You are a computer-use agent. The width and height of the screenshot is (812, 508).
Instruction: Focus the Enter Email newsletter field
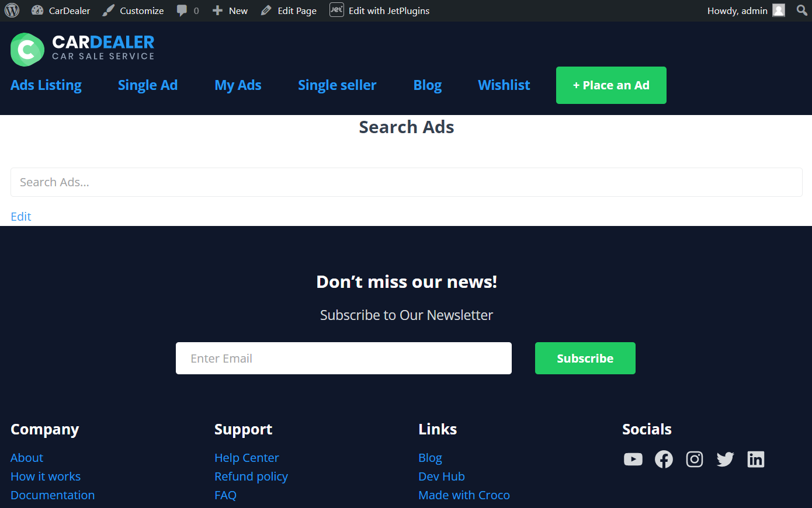tap(343, 359)
